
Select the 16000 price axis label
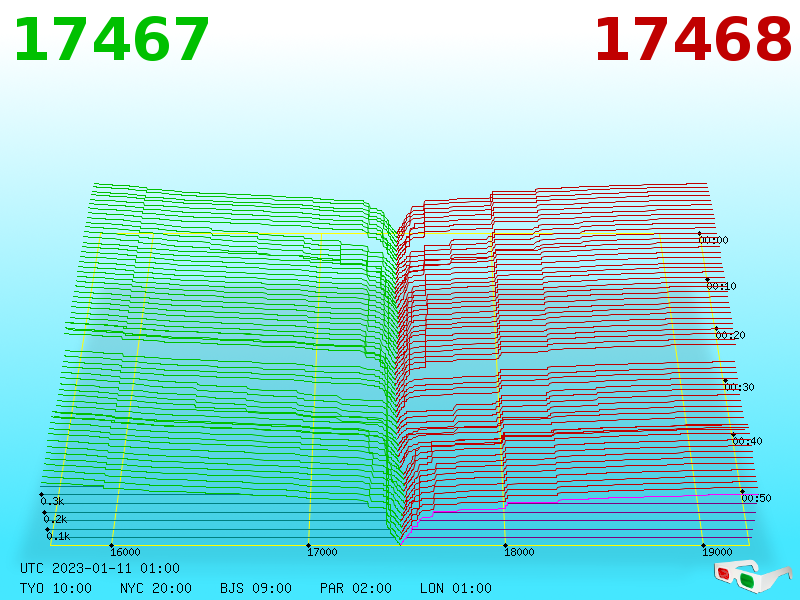click(125, 552)
